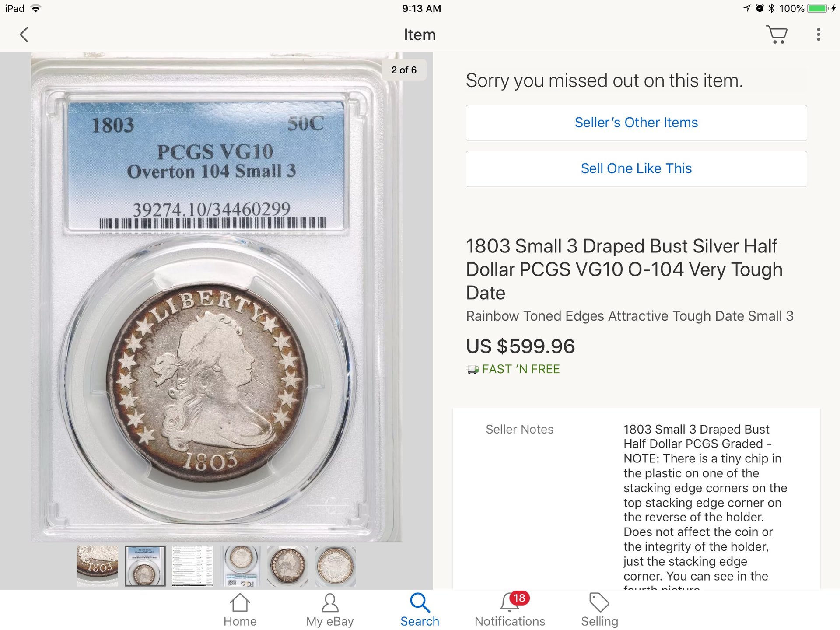
Task: Open Notifications with 18 badge
Action: tap(510, 610)
